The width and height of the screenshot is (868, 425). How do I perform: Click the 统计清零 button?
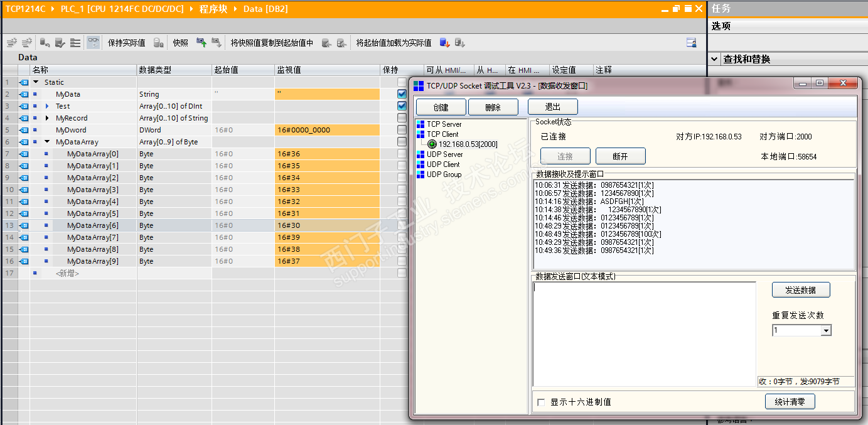[x=790, y=402]
